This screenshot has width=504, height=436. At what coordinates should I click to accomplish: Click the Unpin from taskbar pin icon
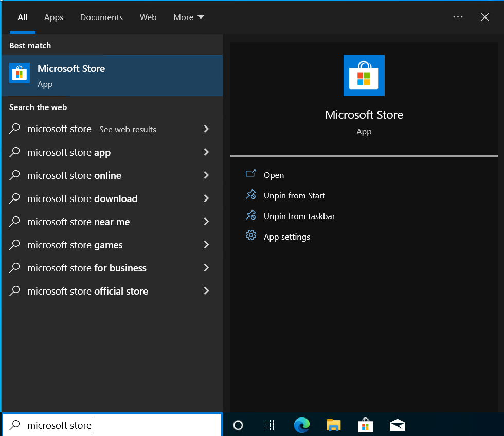(x=251, y=215)
